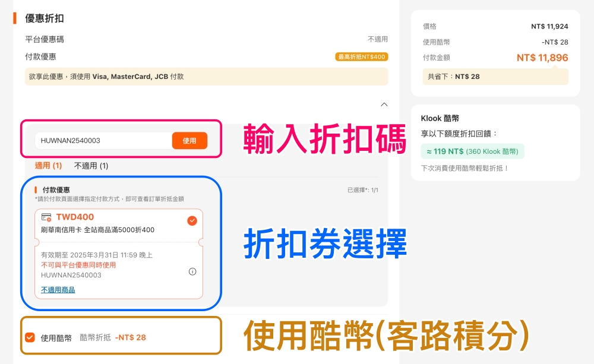Click the 下次消費使用酷幣輕鬆折抵 text
594x364 pixels.
coord(465,168)
